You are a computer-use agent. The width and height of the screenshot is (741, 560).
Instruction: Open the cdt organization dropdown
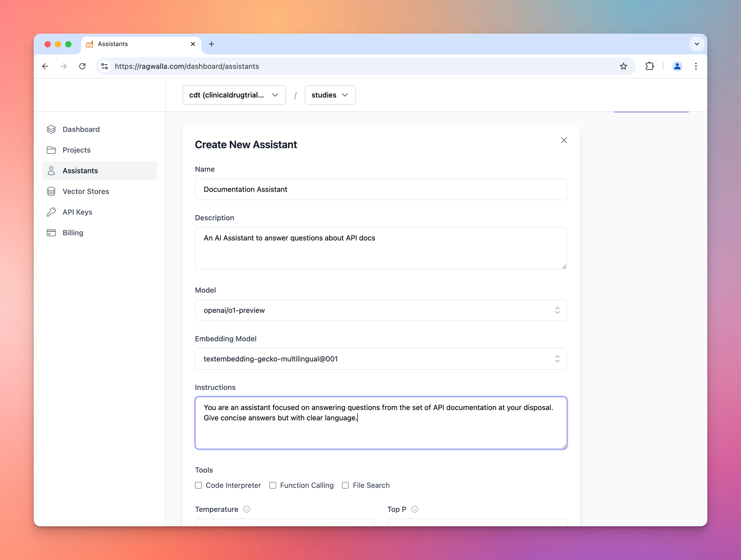click(x=234, y=95)
